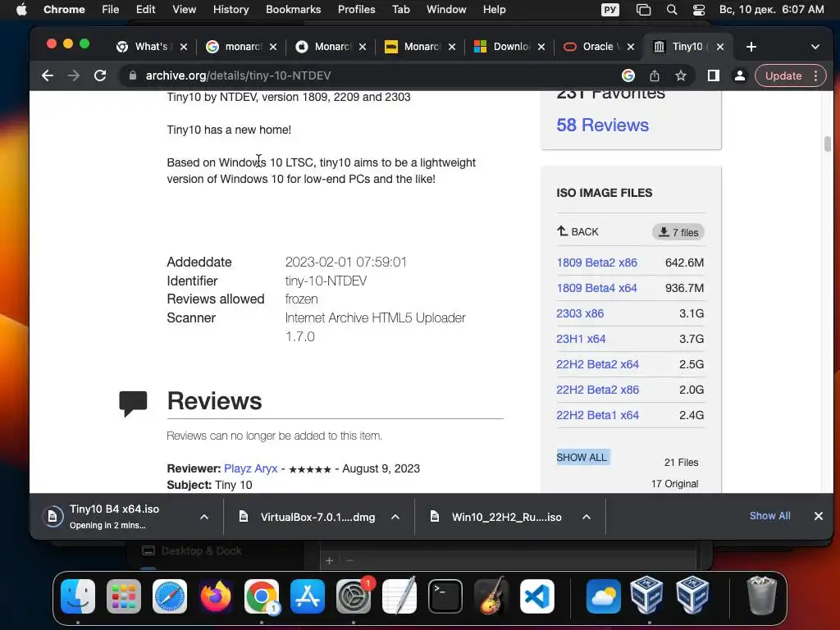Viewport: 840px width, 630px height.
Task: Open the Chrome side panel
Action: click(x=713, y=75)
